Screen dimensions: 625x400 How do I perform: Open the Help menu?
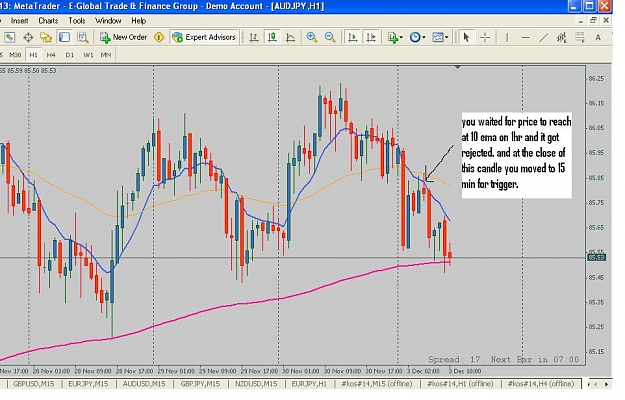pyautogui.click(x=138, y=21)
